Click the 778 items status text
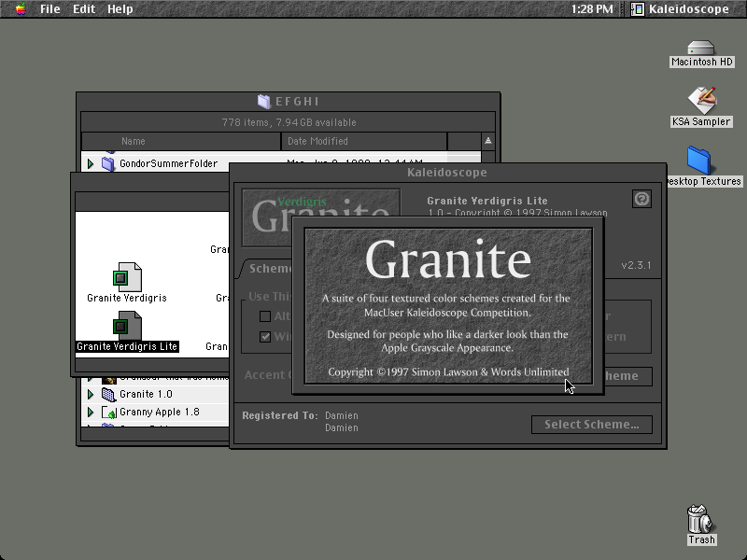 pos(289,122)
